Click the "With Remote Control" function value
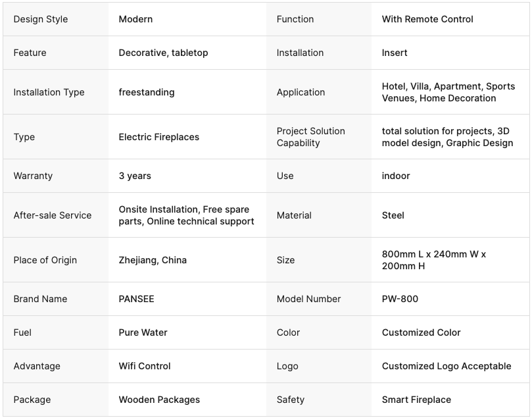The width and height of the screenshot is (532, 420). [x=427, y=19]
